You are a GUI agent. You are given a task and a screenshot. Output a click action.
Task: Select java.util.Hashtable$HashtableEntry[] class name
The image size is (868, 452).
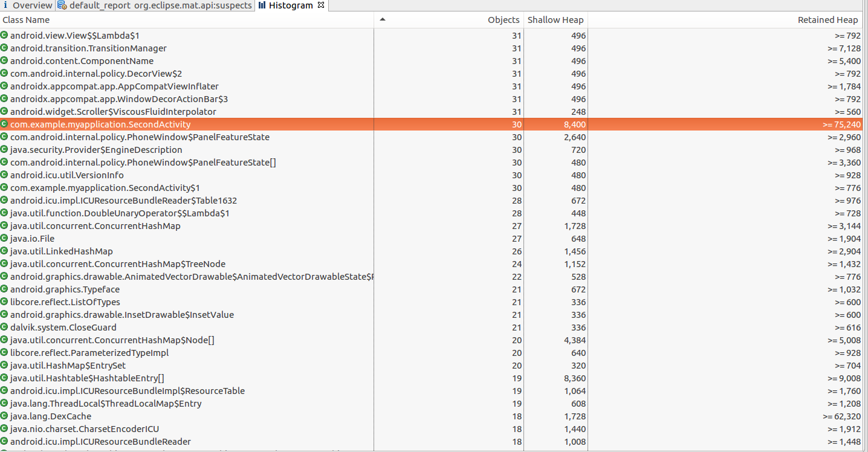tap(88, 378)
